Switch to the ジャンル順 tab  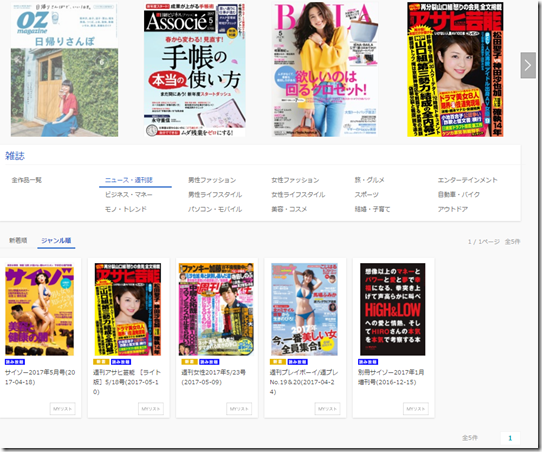[x=56, y=241]
